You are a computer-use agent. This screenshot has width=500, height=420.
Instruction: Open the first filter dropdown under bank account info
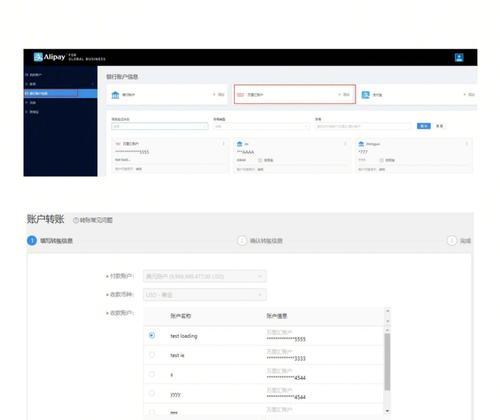coord(160,126)
